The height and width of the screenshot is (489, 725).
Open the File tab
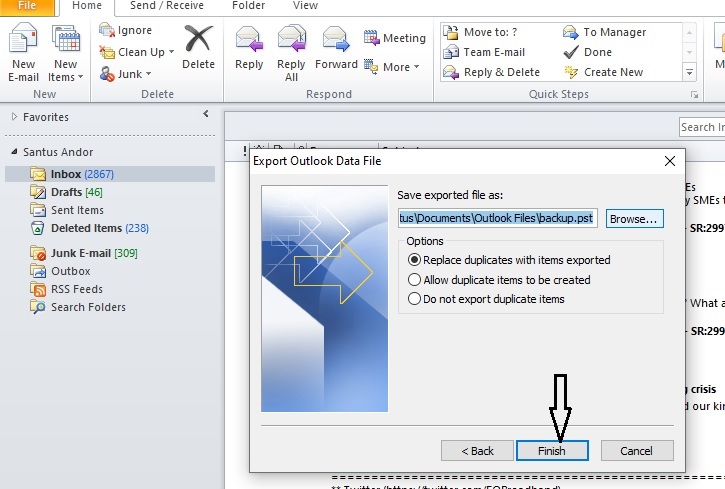[27, 6]
